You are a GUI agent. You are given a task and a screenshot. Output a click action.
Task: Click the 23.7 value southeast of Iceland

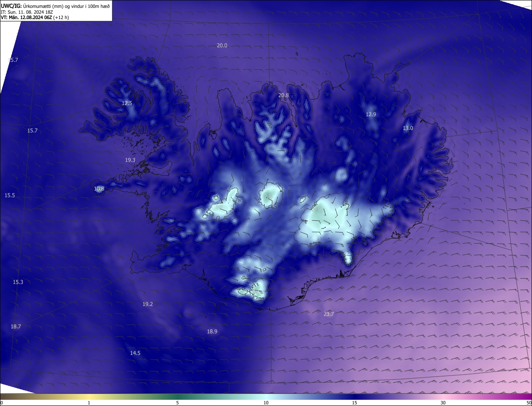328,314
